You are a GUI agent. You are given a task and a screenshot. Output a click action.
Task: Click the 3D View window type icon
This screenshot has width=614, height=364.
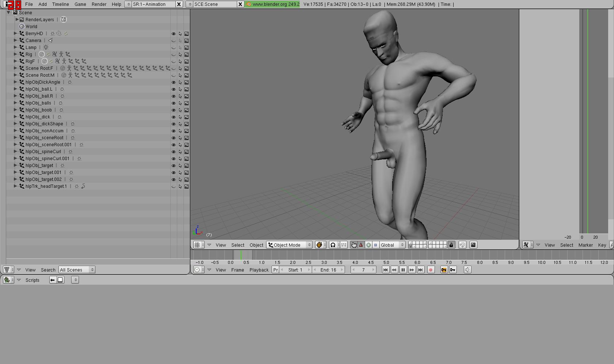199,245
